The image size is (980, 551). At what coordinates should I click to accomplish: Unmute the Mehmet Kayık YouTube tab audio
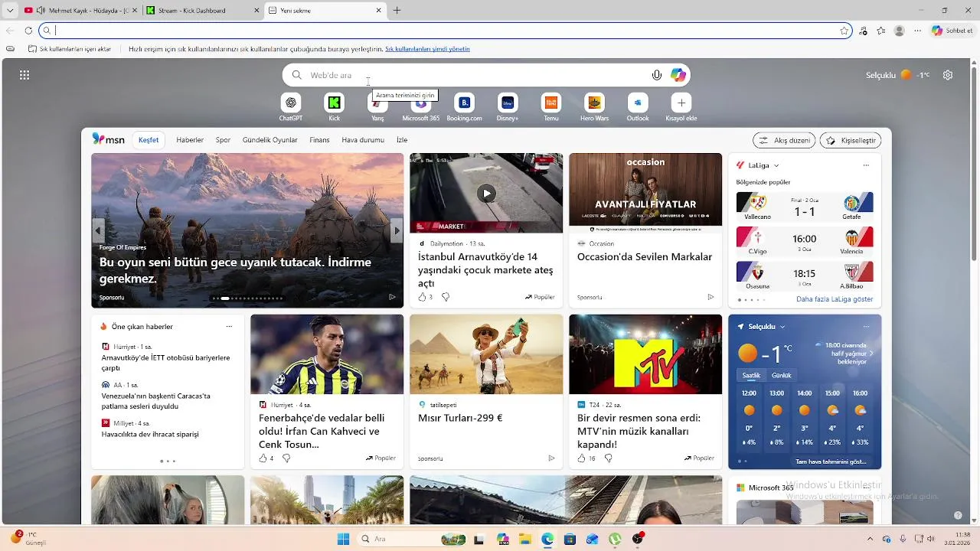41,11
